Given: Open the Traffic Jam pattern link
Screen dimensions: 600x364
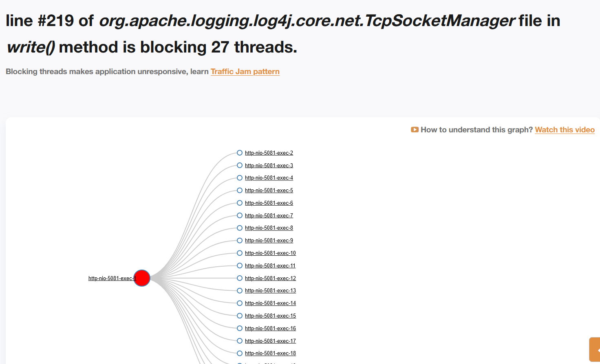Looking at the screenshot, I should [245, 72].
